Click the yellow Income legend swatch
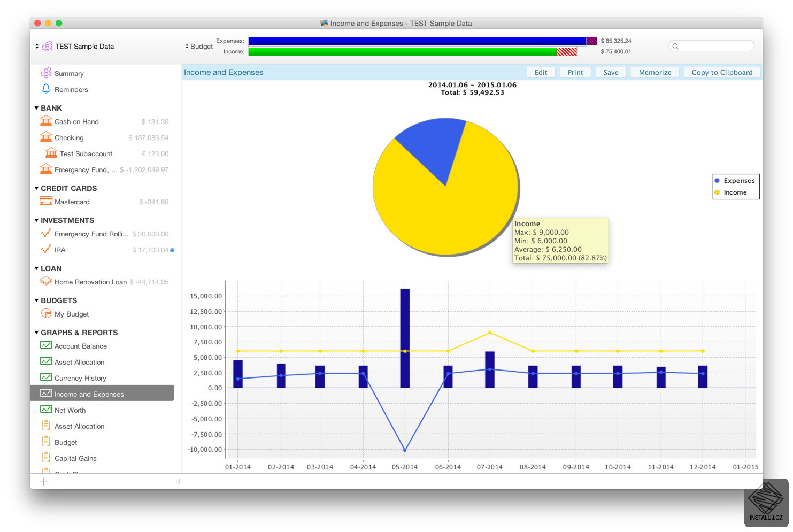Viewport: 793px width, 532px height. 717,192
